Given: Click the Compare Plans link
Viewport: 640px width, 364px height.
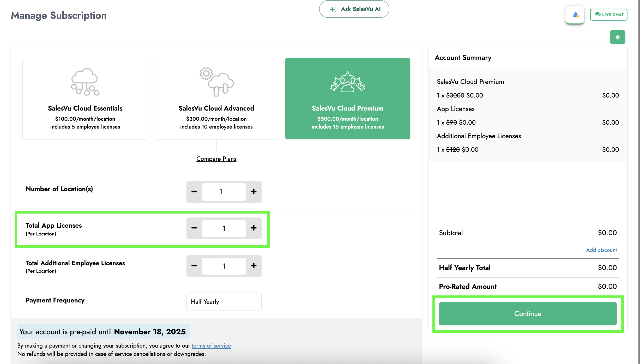Looking at the screenshot, I should 216,159.
